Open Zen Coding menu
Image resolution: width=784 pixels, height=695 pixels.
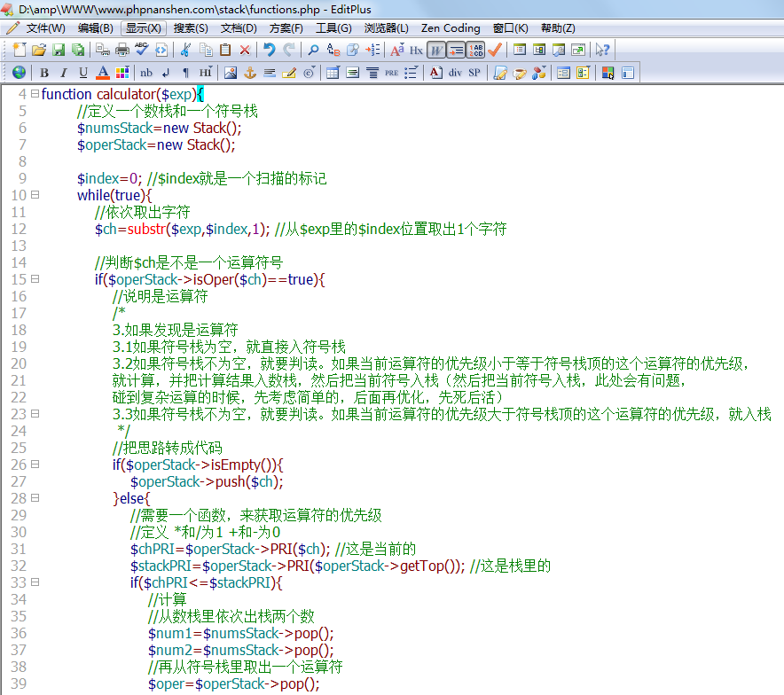451,28
